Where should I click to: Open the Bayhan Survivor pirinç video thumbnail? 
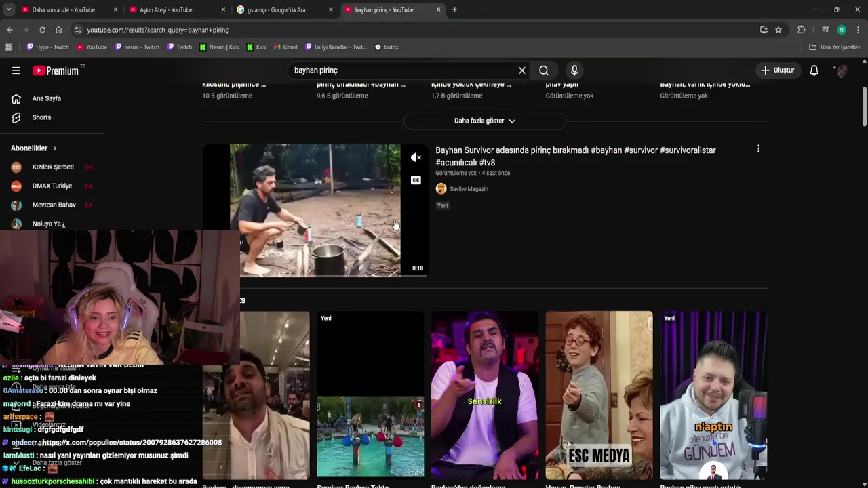pyautogui.click(x=315, y=210)
